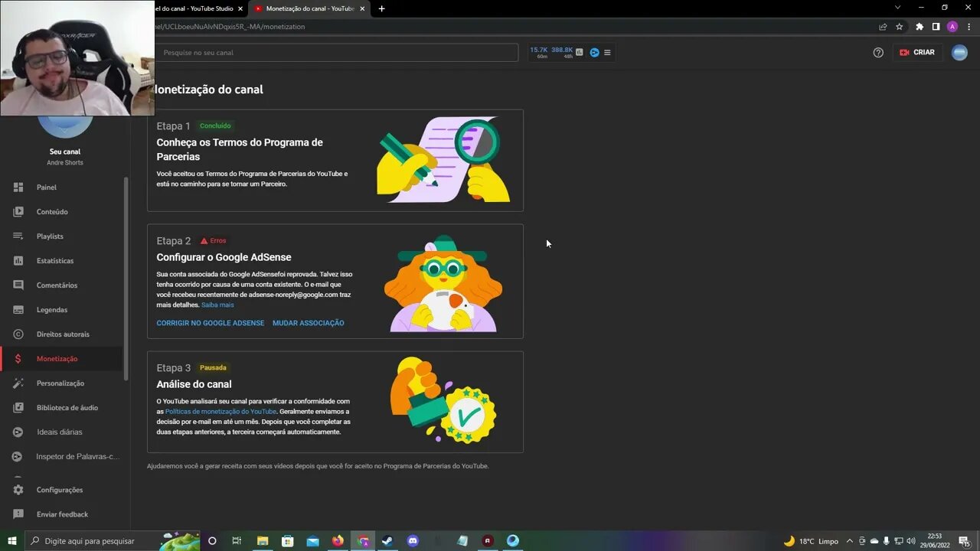
Task: Open Inspetor de Palavras-chave icon
Action: (18, 456)
